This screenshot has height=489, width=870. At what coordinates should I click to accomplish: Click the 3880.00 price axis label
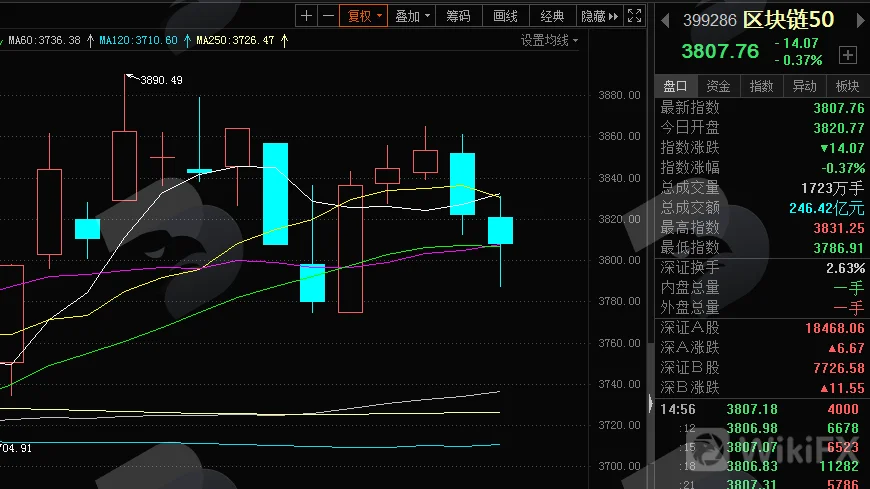click(x=619, y=95)
